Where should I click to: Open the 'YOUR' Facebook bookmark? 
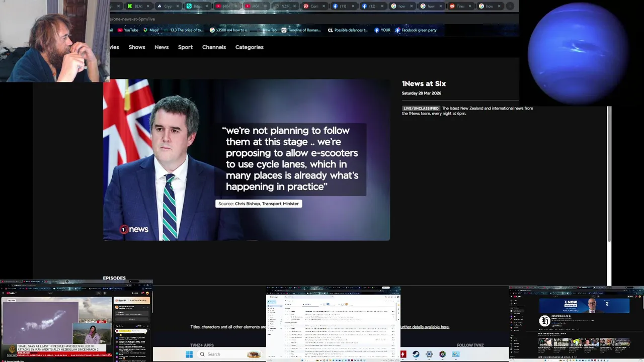coord(382,30)
